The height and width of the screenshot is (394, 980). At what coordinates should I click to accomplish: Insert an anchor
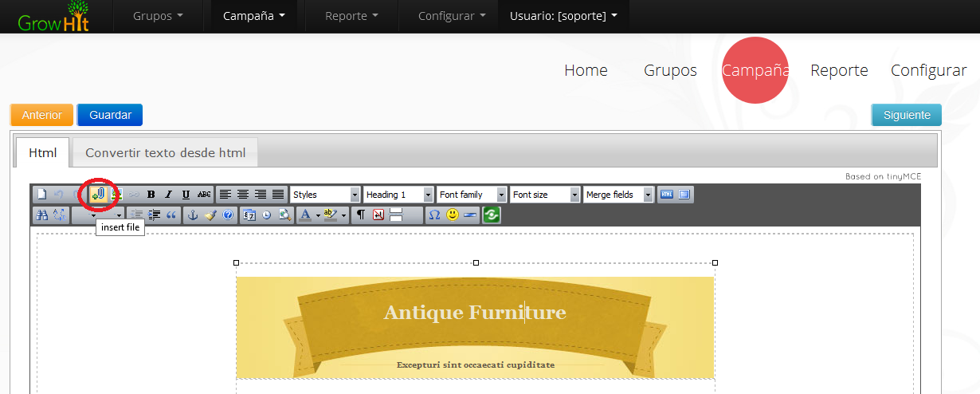point(192,215)
